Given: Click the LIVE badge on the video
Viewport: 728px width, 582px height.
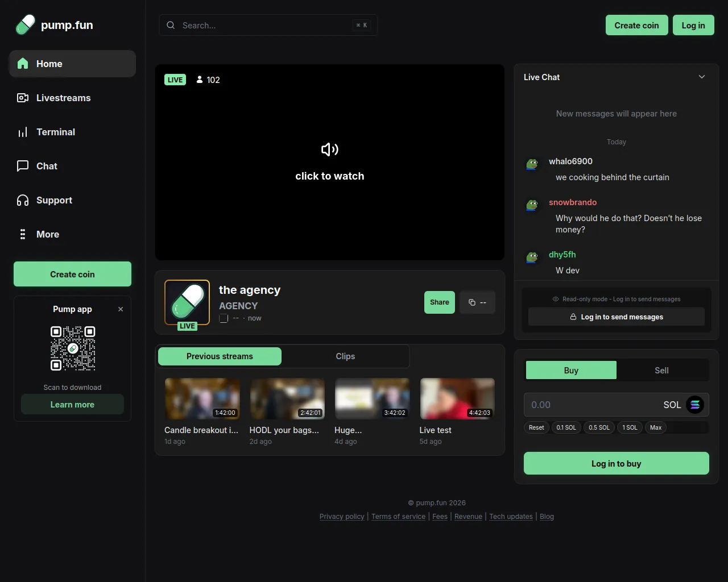Looking at the screenshot, I should (175, 80).
